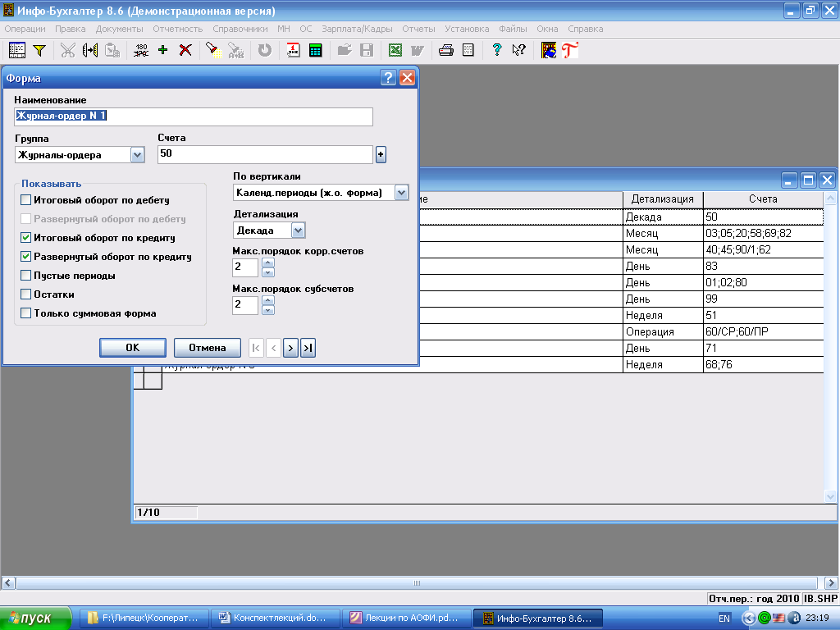Enable the Пустые периоды checkbox
The image size is (840, 630).
coord(25,276)
